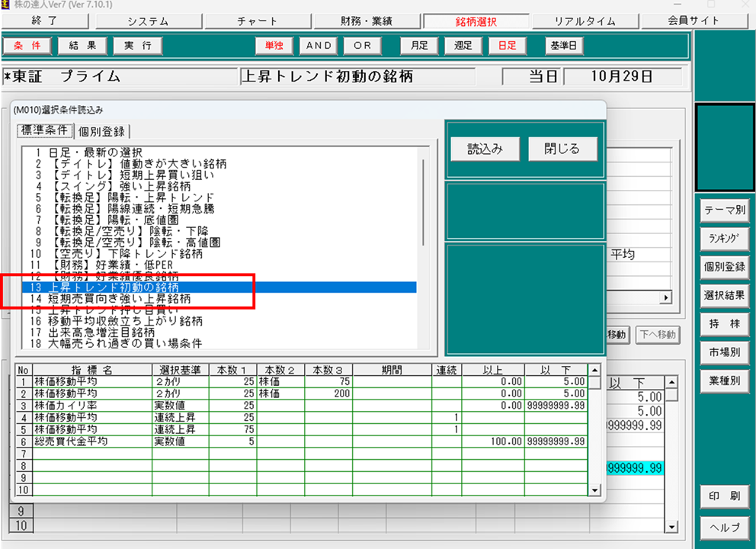
Task: Open the リアルタイム menu
Action: tap(585, 21)
